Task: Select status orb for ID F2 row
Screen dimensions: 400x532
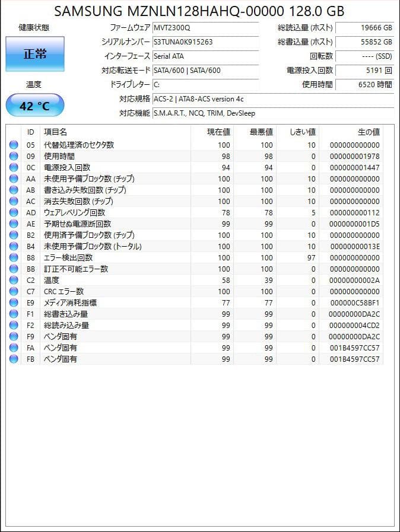Action: tap(14, 325)
